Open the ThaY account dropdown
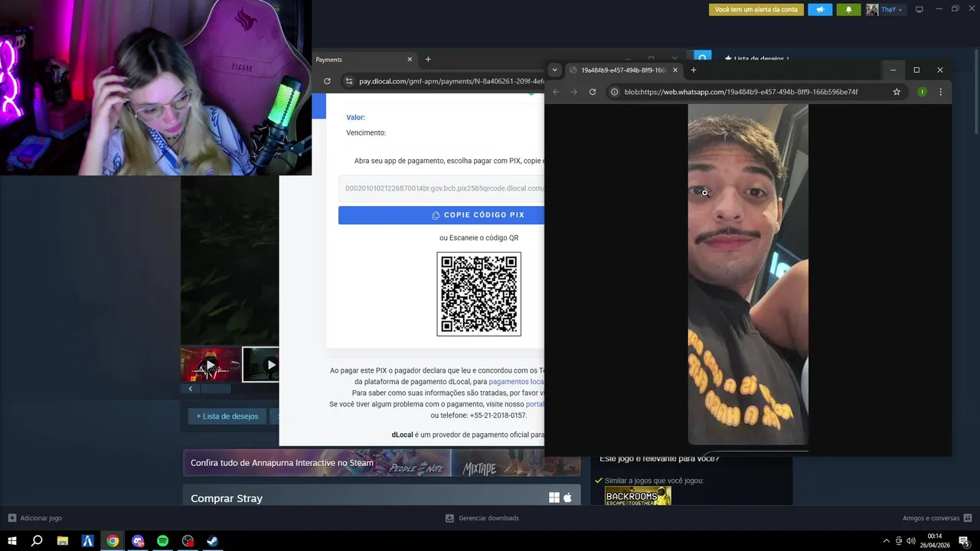This screenshot has height=551, width=980. click(885, 9)
